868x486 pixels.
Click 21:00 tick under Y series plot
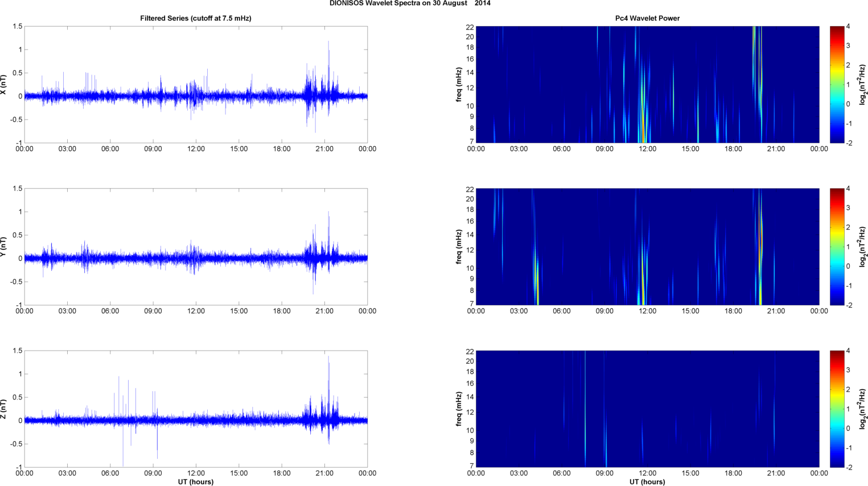(x=324, y=311)
